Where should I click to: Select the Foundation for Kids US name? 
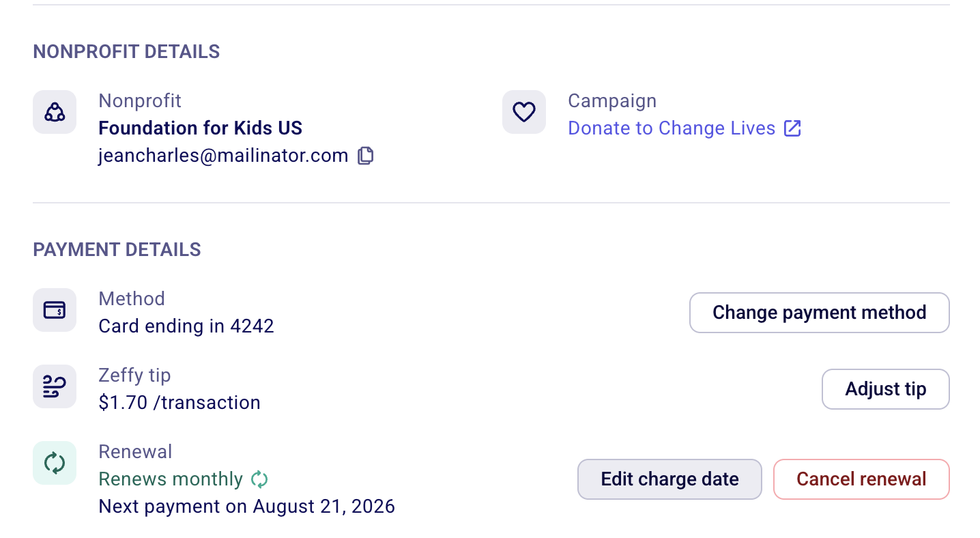click(201, 128)
